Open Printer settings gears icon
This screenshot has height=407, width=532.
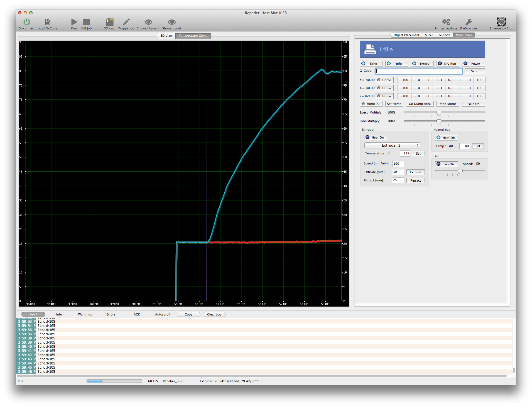tap(446, 22)
